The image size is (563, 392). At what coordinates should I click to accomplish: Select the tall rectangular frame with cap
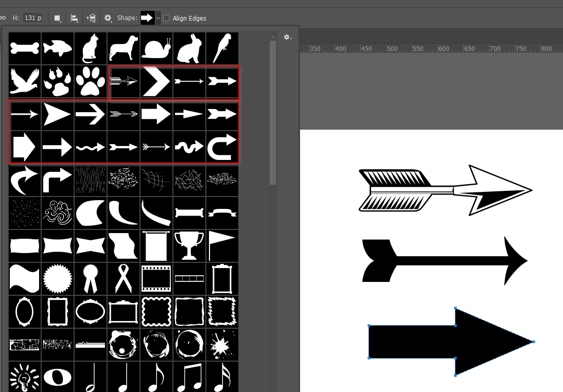coord(222,278)
